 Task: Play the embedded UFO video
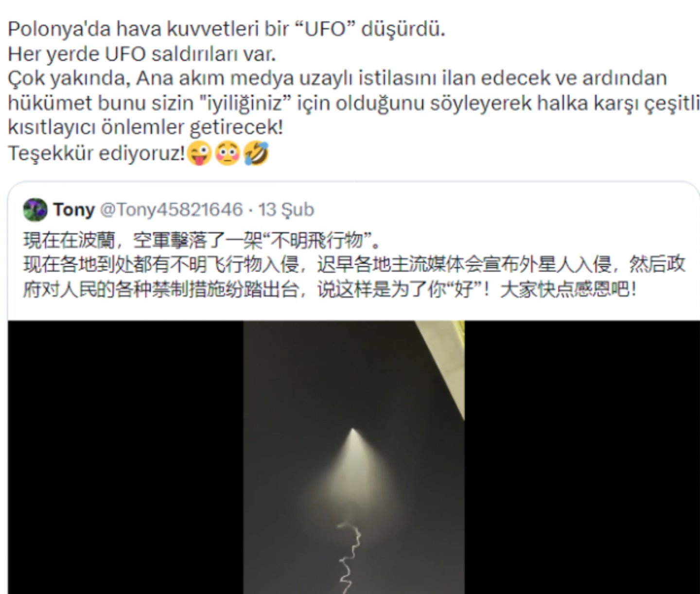(x=354, y=457)
